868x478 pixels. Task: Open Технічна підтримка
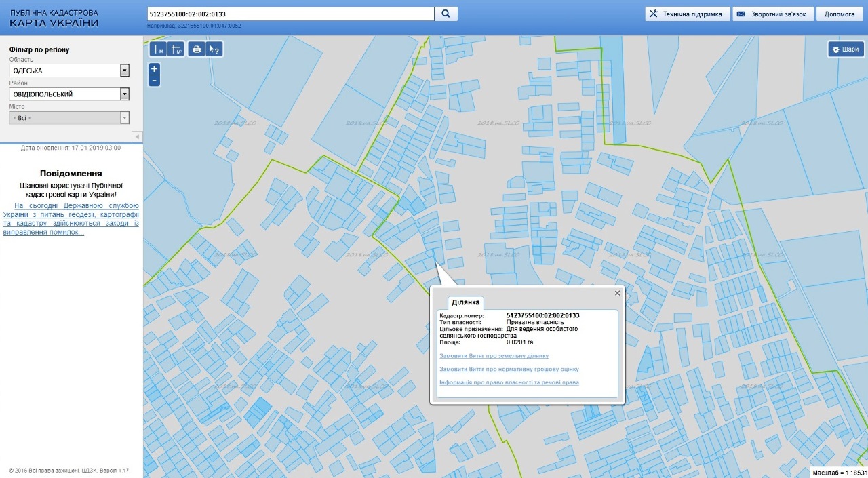pyautogui.click(x=688, y=14)
